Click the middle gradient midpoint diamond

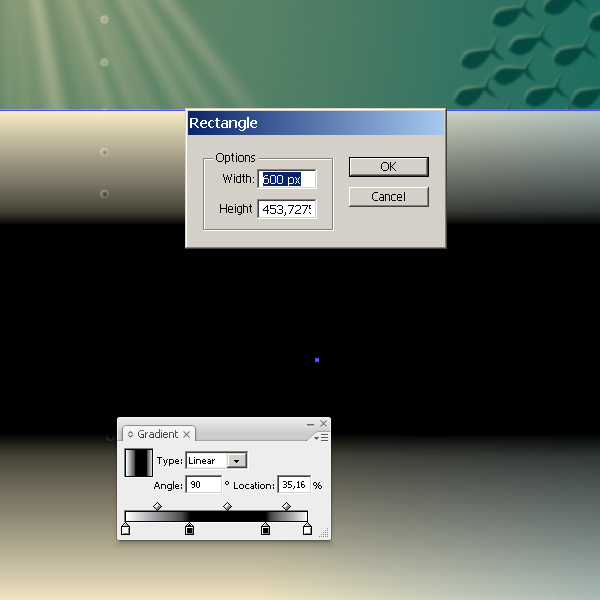click(227, 506)
